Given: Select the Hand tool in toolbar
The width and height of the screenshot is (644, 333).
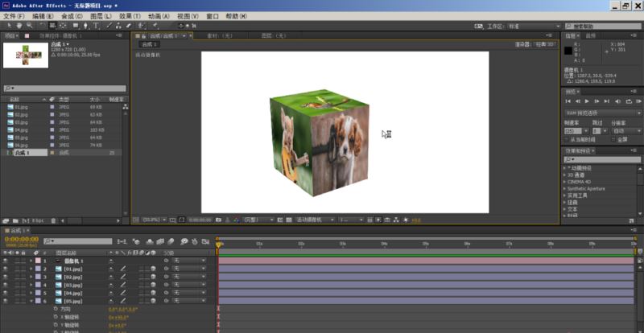Looking at the screenshot, I should tap(19, 26).
